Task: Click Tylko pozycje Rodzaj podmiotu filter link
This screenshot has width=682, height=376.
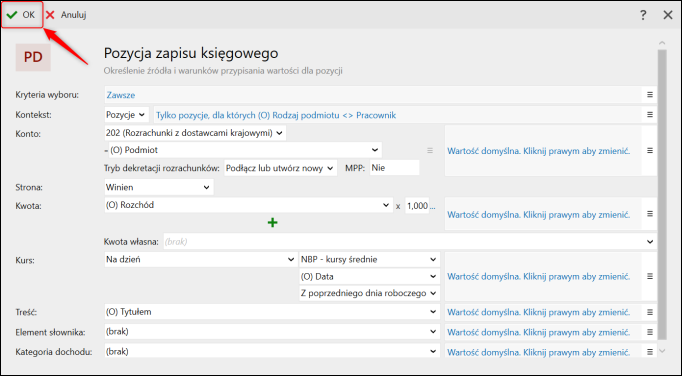Action: pyautogui.click(x=276, y=115)
